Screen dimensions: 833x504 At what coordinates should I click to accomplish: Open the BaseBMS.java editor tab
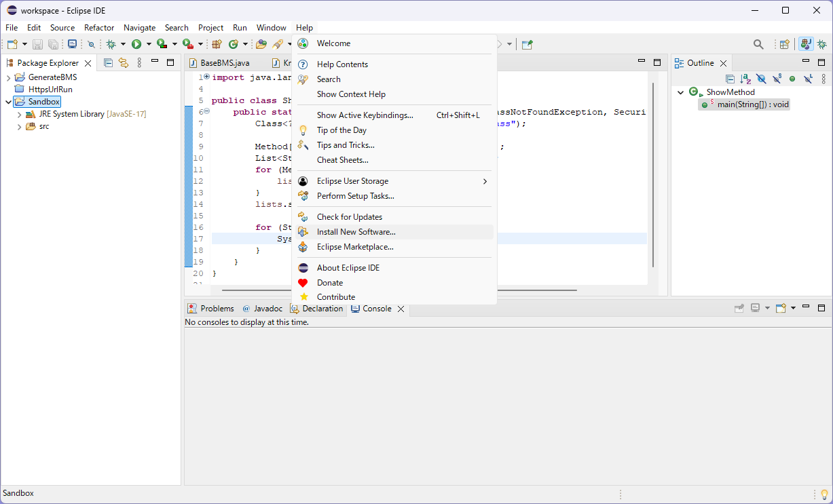(x=219, y=62)
